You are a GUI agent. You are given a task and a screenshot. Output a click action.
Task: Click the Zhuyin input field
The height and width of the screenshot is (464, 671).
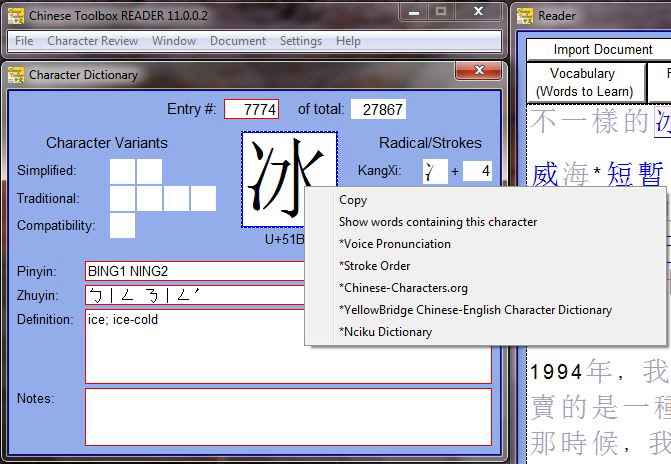pyautogui.click(x=195, y=295)
